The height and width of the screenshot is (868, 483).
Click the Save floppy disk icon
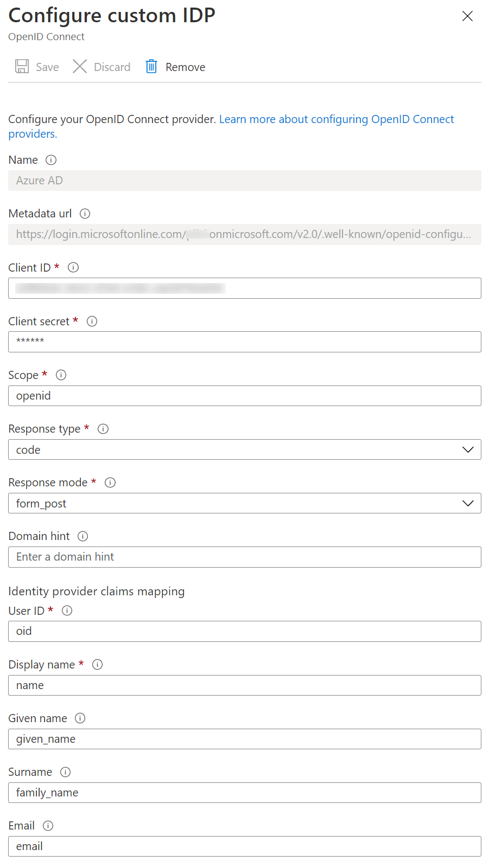coord(22,67)
